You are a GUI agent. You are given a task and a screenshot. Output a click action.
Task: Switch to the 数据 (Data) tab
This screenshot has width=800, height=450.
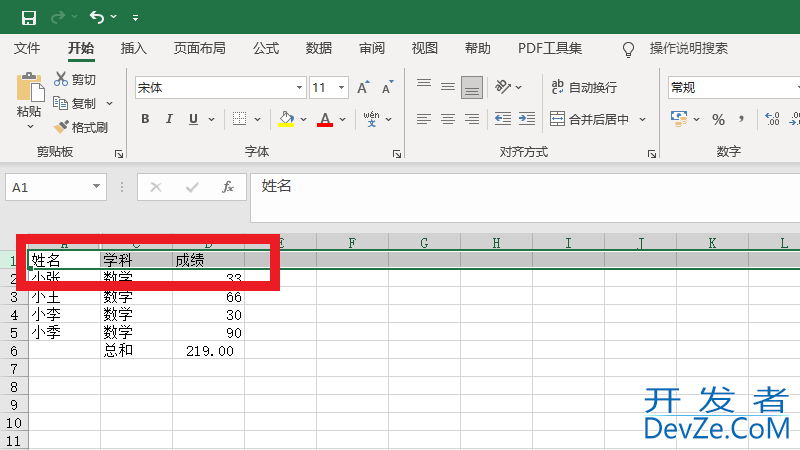pyautogui.click(x=319, y=48)
